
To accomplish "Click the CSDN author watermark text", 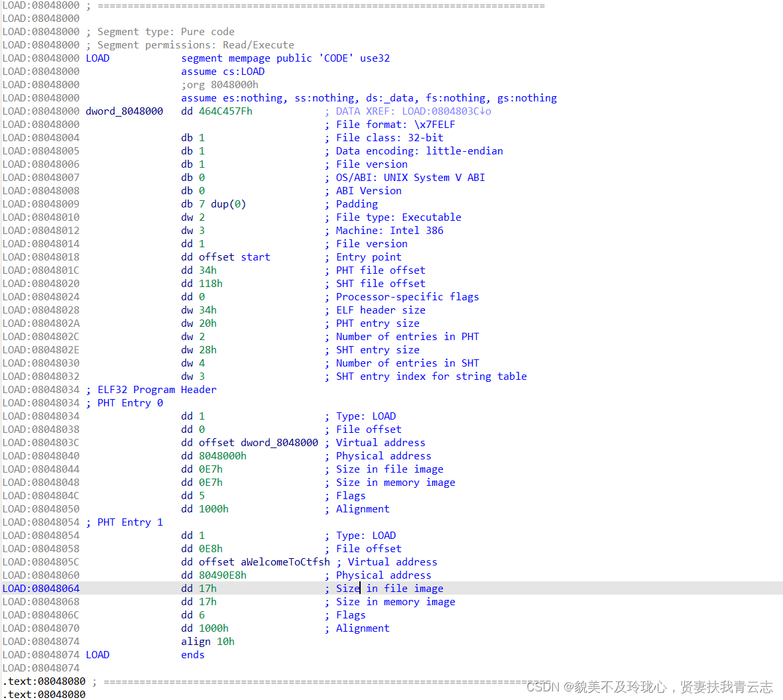I will [x=650, y=686].
